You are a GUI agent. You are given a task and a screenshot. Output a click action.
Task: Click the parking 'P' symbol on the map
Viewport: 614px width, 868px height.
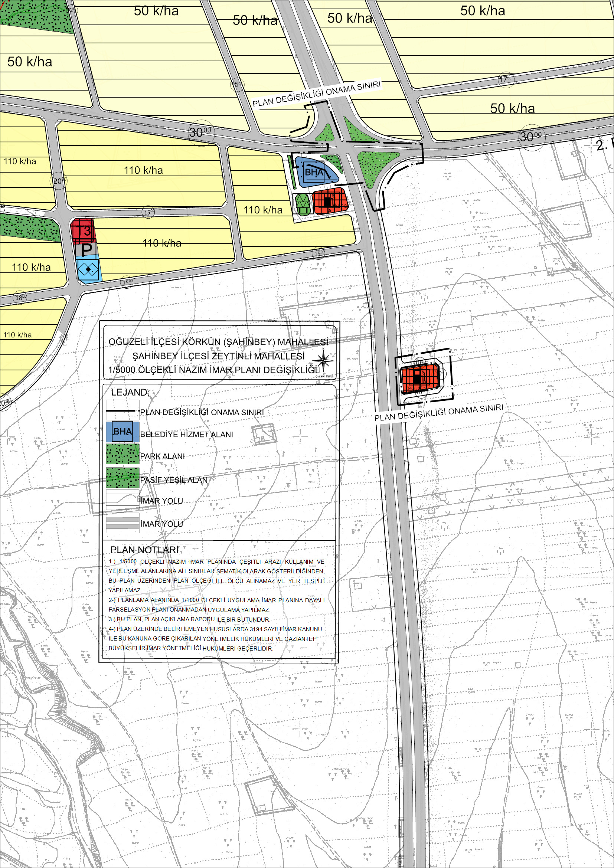click(86, 250)
